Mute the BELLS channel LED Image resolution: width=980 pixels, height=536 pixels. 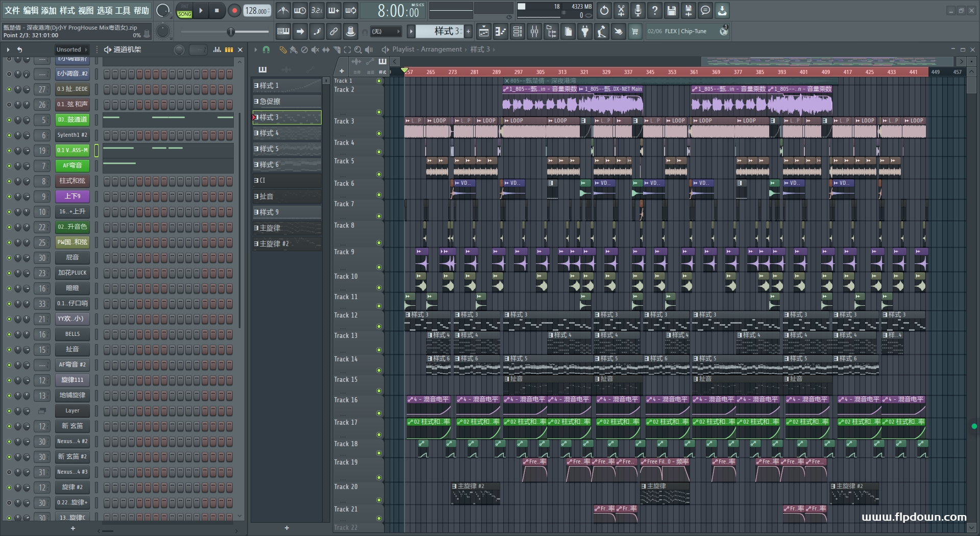pos(9,334)
